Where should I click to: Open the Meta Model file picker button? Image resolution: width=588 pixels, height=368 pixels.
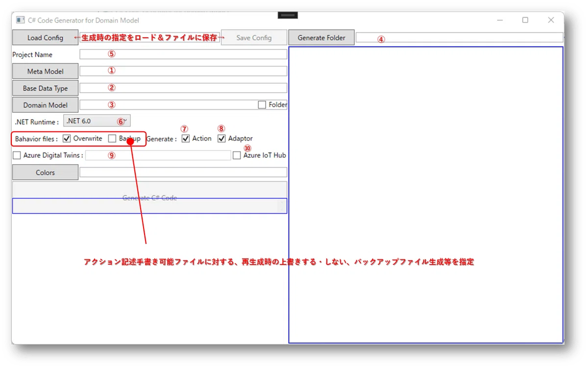tap(45, 72)
